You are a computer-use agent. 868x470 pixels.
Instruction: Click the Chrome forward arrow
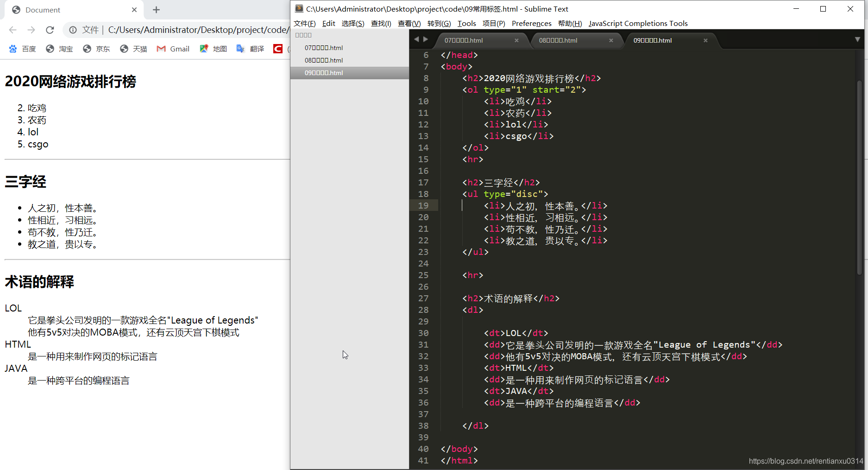pyautogui.click(x=31, y=30)
